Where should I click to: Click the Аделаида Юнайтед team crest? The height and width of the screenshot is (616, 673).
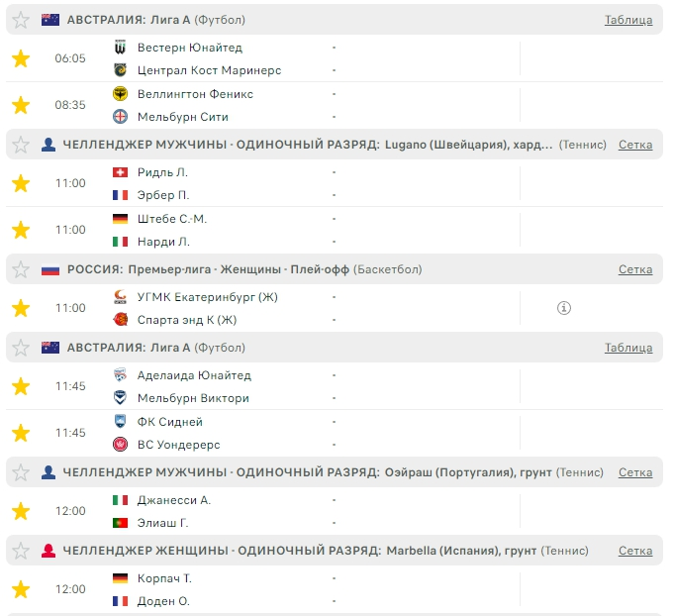click(121, 375)
